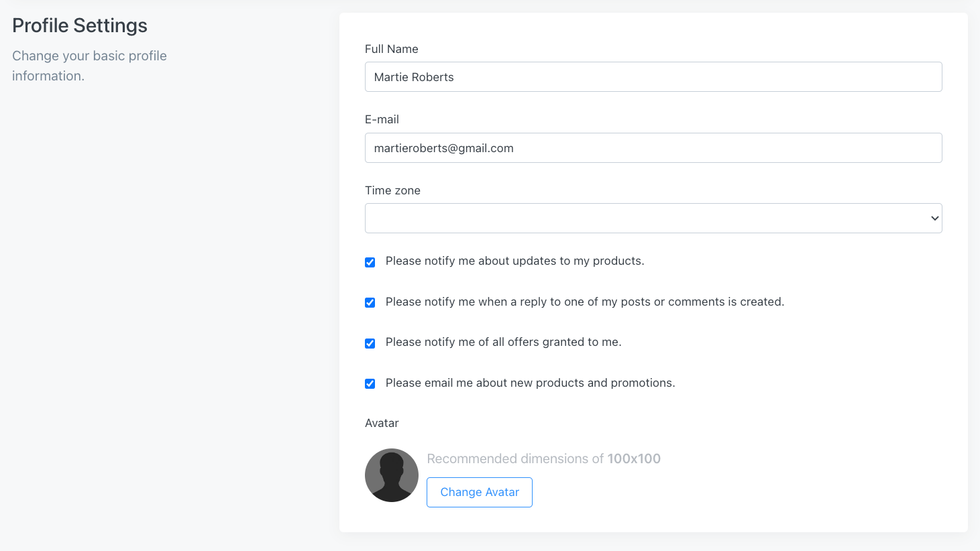Click the Time zone dropdown chevron arrow

click(934, 219)
